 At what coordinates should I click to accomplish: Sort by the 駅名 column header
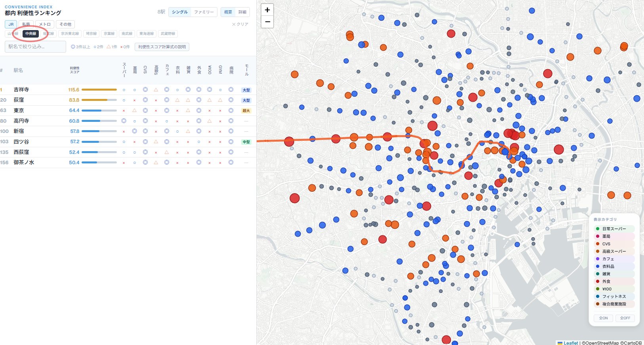[x=18, y=70]
